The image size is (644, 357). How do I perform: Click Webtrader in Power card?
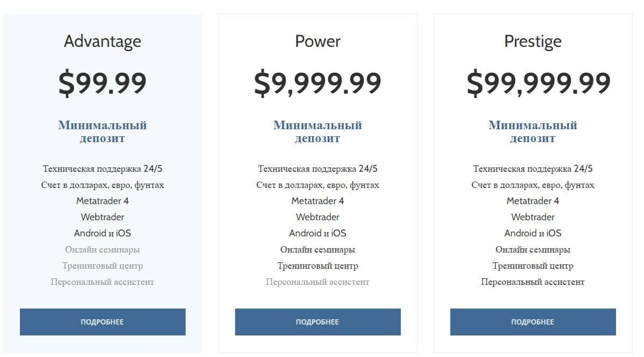coord(317,217)
